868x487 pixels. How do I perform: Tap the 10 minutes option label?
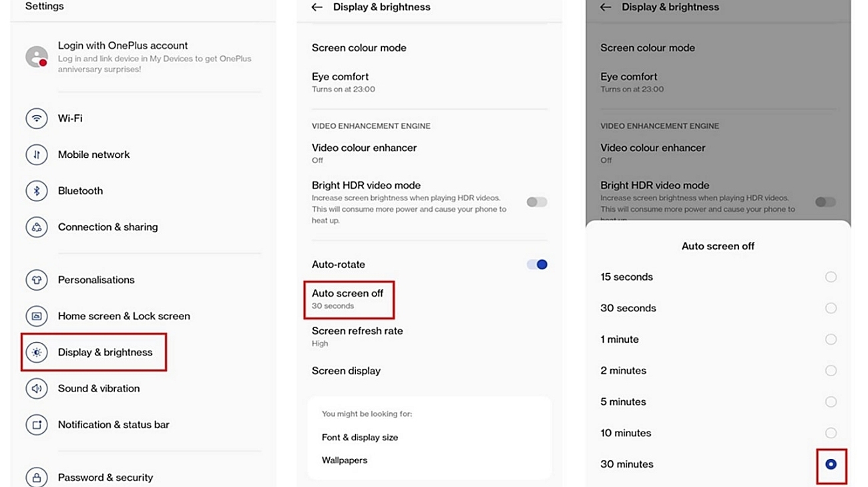(626, 433)
